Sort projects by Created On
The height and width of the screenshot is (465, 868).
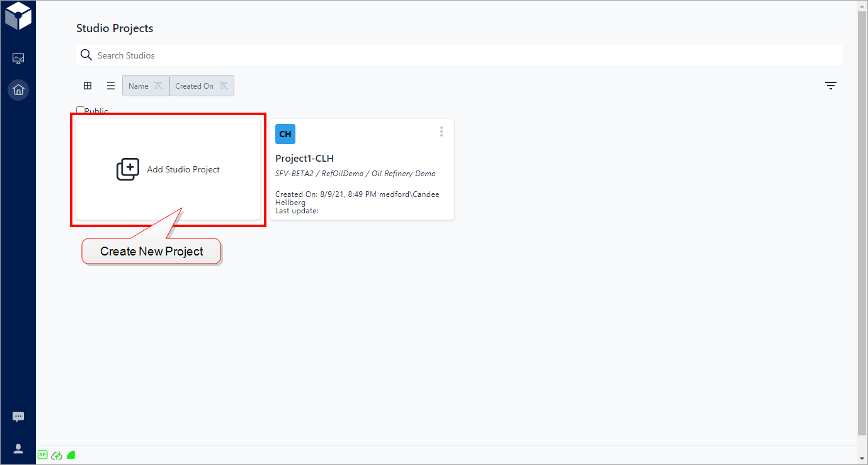(x=202, y=86)
